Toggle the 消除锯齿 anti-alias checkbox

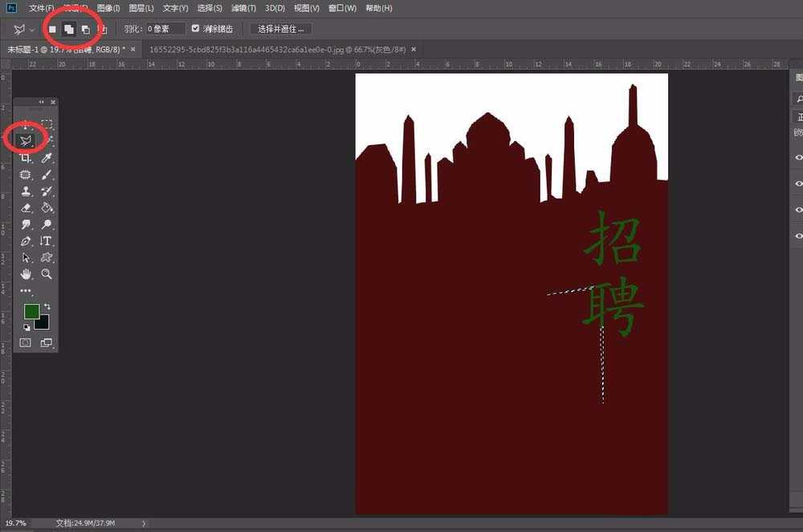click(196, 29)
